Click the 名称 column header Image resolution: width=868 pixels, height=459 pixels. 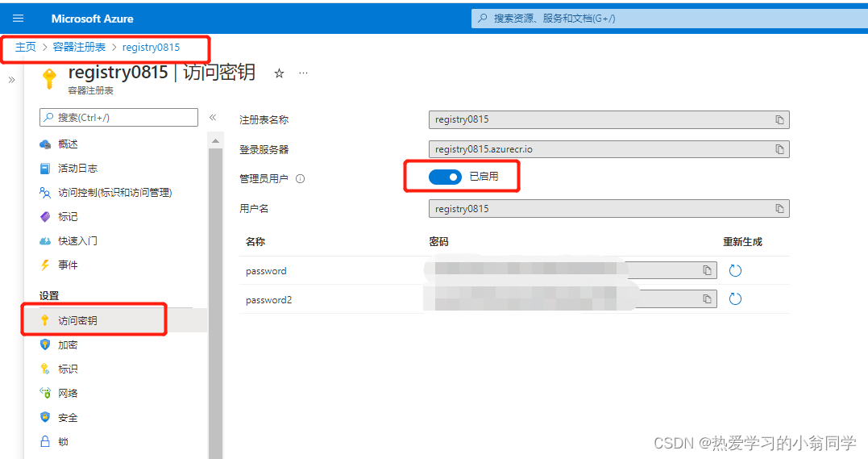(x=255, y=242)
